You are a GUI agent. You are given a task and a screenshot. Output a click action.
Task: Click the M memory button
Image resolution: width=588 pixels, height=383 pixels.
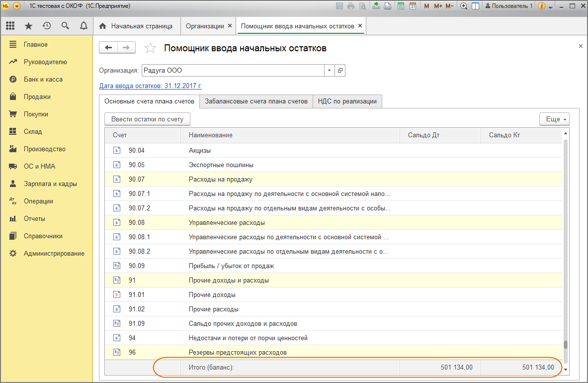pyautogui.click(x=426, y=6)
